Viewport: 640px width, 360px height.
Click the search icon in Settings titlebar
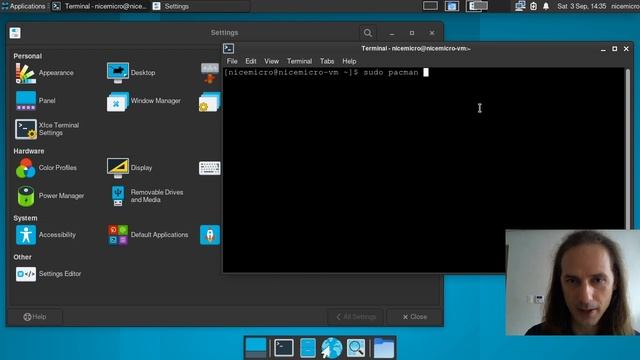pyautogui.click(x=368, y=33)
